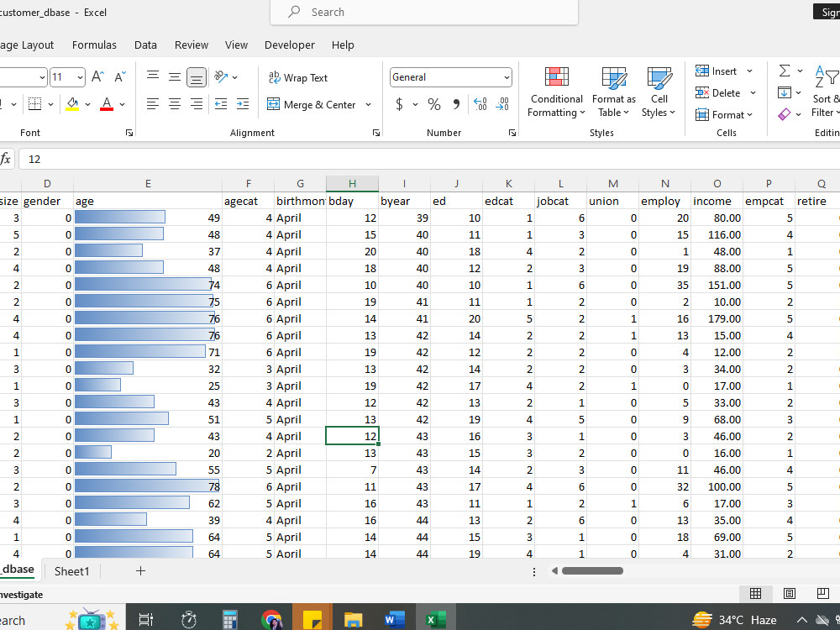Apply comma style
The image size is (840, 630).
point(456,104)
